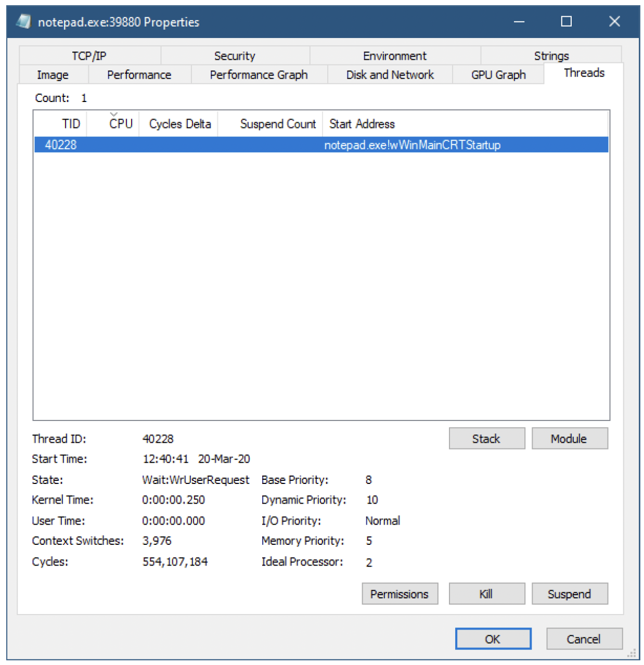The width and height of the screenshot is (644, 665).
Task: Switch to Disk and Network tab
Action: 390,74
